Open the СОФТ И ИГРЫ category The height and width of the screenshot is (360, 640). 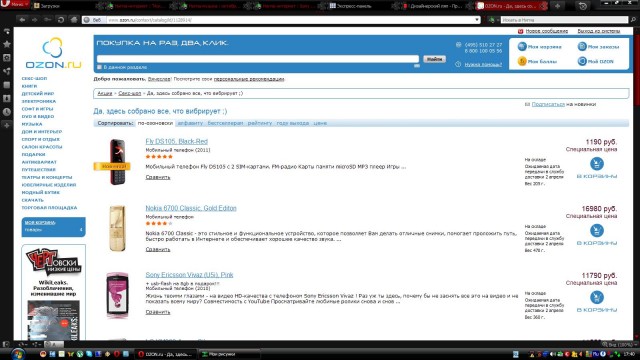pos(38,109)
